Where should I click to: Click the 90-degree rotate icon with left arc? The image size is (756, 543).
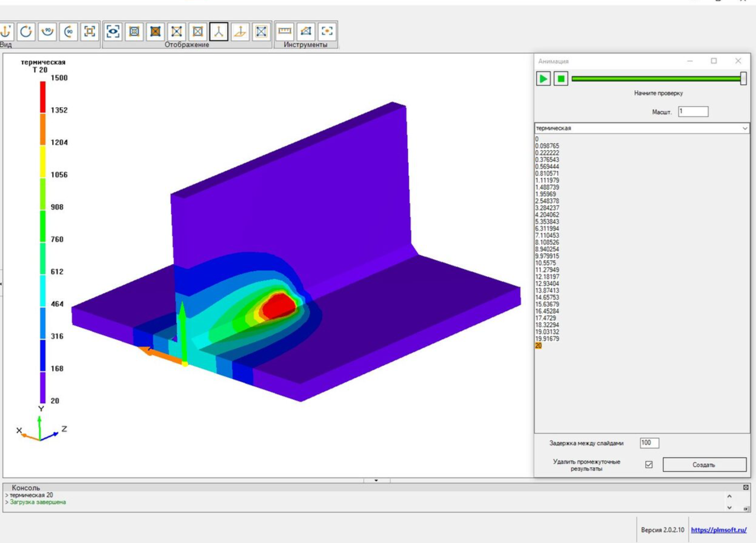click(68, 31)
